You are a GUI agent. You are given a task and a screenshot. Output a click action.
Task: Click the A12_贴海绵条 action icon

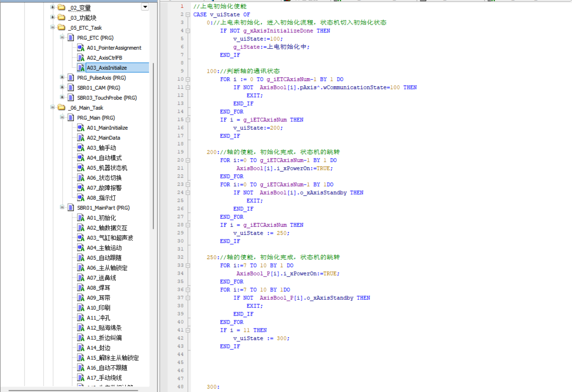(81, 328)
